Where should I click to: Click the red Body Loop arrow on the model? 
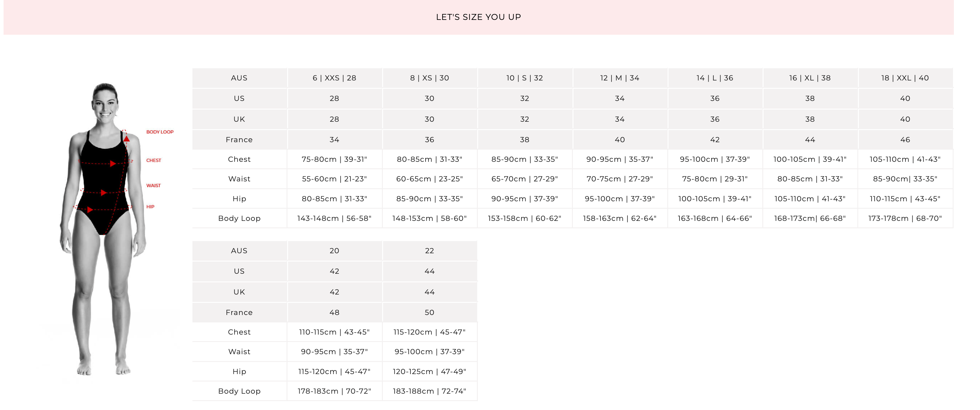(x=127, y=139)
